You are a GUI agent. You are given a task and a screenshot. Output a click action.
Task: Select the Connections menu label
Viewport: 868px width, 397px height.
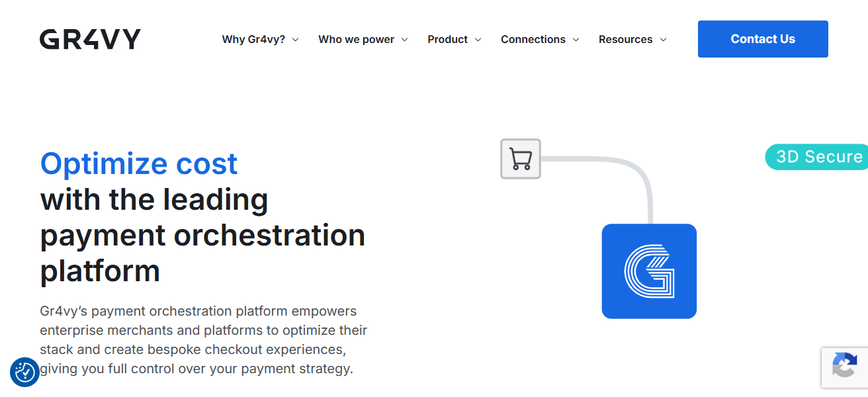[533, 40]
